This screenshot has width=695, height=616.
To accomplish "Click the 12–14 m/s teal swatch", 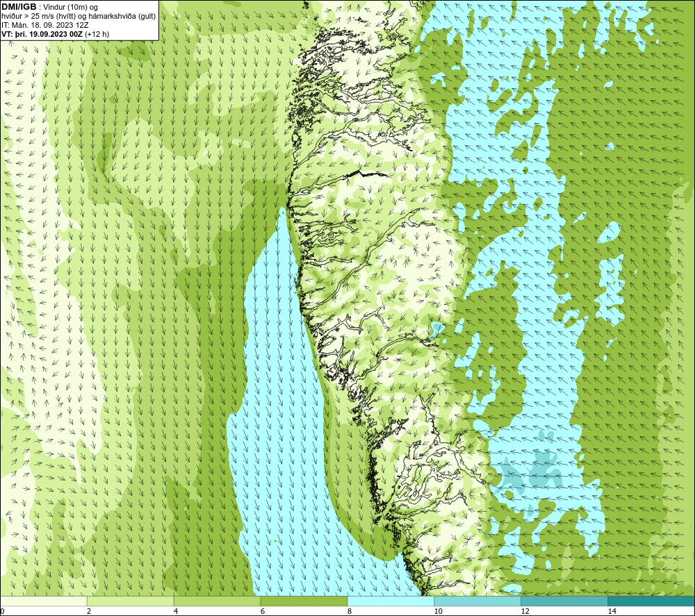I will pos(564,601).
